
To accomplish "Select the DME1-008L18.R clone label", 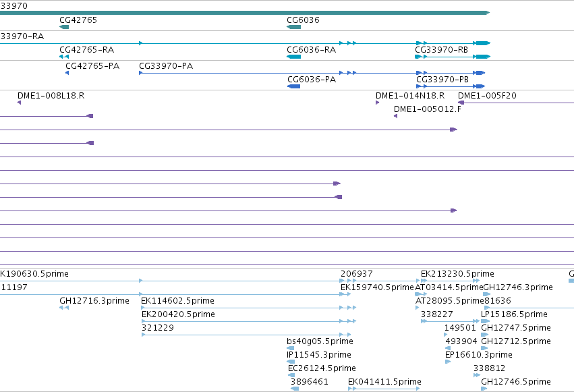I will [x=51, y=96].
